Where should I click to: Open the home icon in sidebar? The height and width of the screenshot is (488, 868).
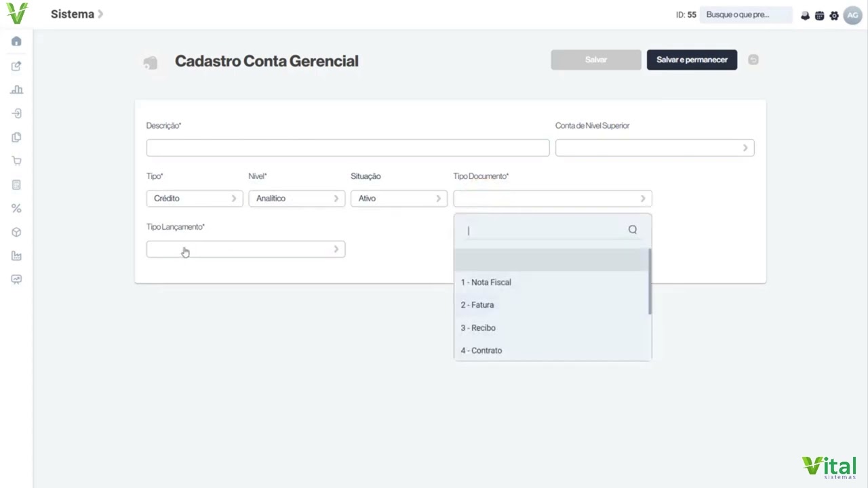[16, 41]
